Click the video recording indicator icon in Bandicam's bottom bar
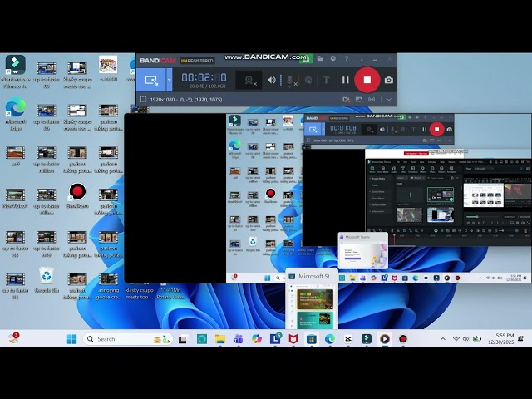Image resolution: width=532 pixels, height=399 pixels. [346, 100]
